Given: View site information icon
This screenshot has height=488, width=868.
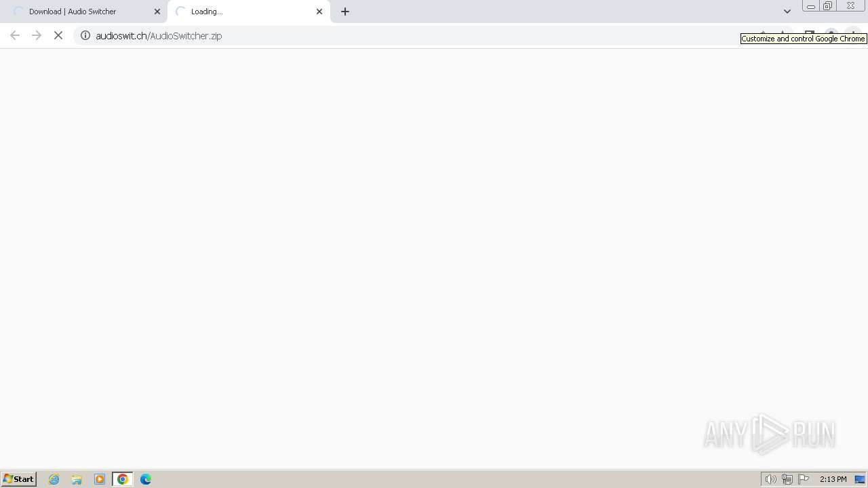Looking at the screenshot, I should 85,35.
